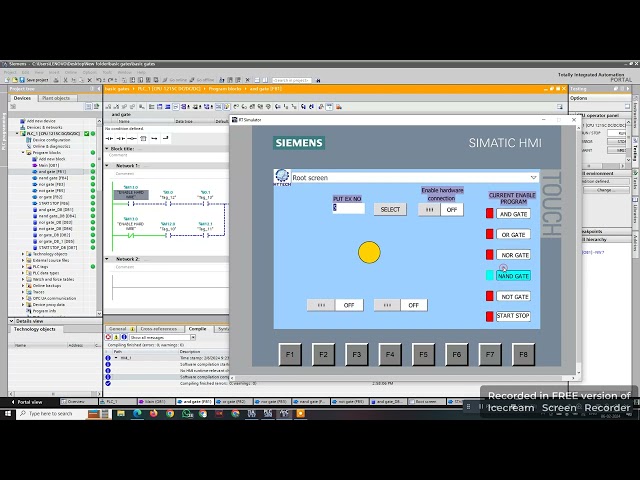The height and width of the screenshot is (480, 640).
Task: Select the Compile tab
Action: (198, 329)
